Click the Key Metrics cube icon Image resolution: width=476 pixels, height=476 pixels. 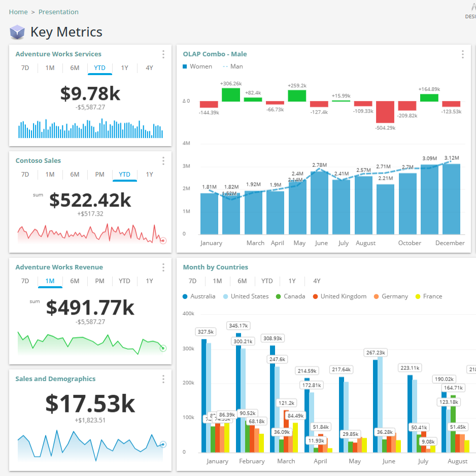pos(17,32)
